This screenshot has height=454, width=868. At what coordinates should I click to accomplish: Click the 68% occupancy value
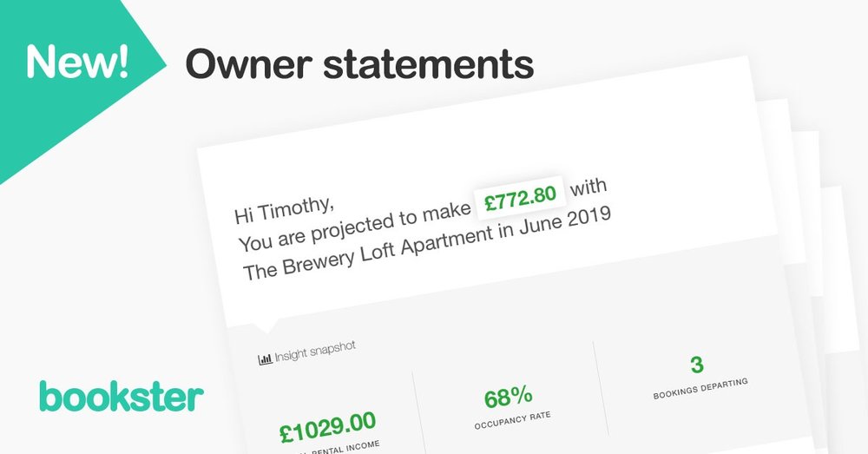pyautogui.click(x=508, y=397)
